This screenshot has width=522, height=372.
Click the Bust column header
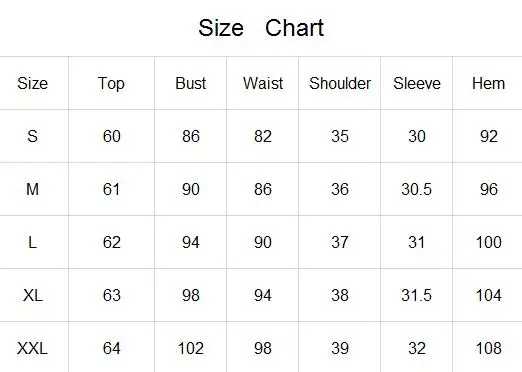coord(191,83)
